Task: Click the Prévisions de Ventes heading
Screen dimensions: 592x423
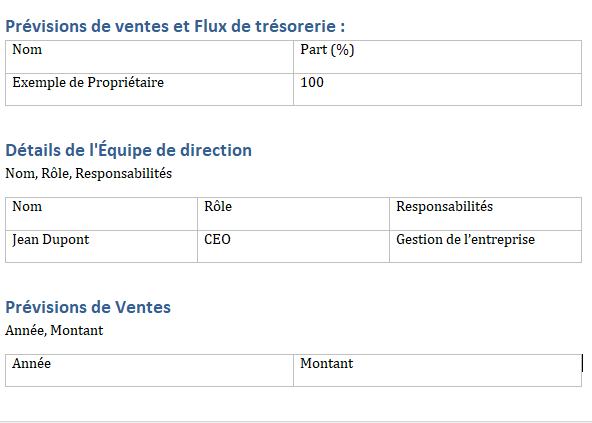Action: click(x=88, y=307)
